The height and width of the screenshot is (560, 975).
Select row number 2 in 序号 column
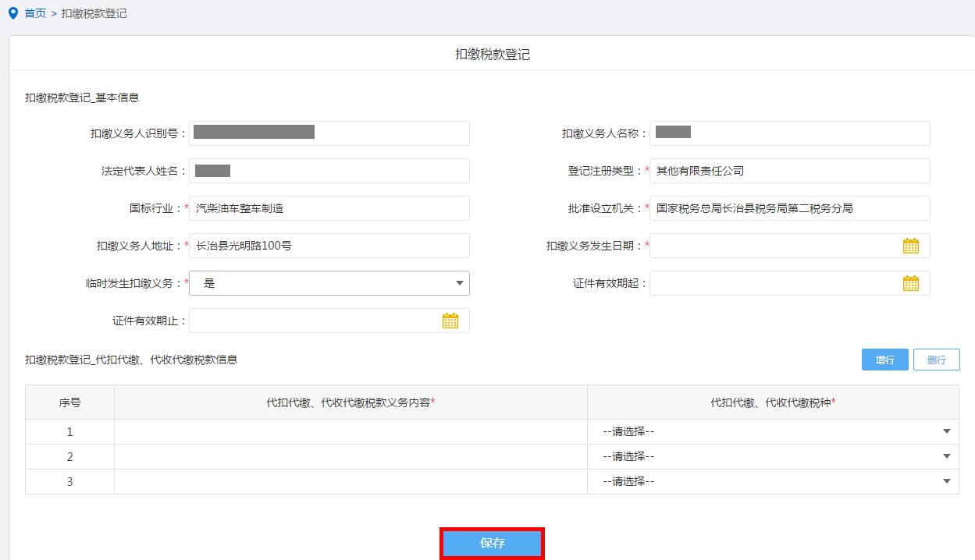69,456
